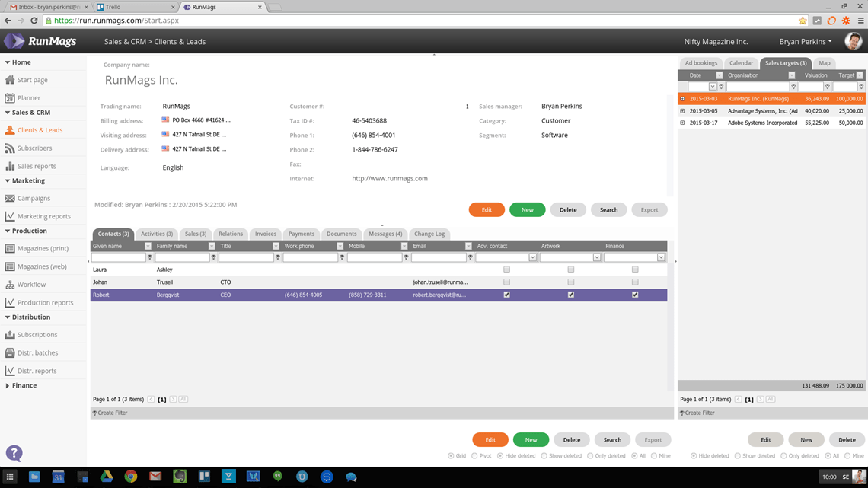Open the Map tab in the side panel

tap(825, 63)
